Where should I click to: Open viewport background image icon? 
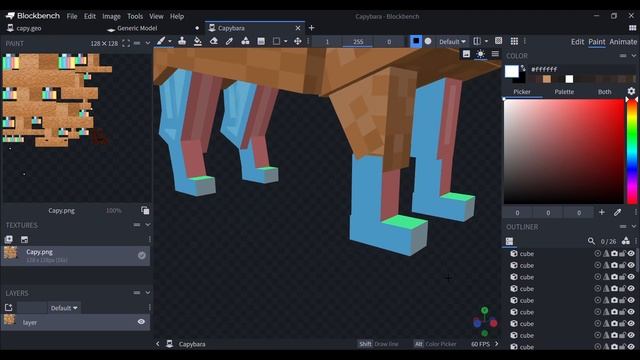[x=466, y=54]
